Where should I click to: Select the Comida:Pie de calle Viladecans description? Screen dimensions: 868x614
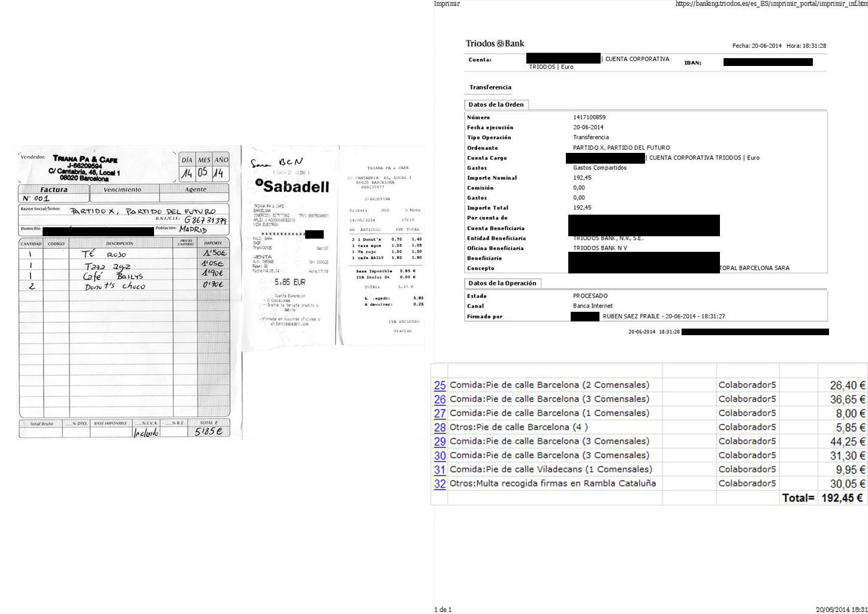(551, 469)
